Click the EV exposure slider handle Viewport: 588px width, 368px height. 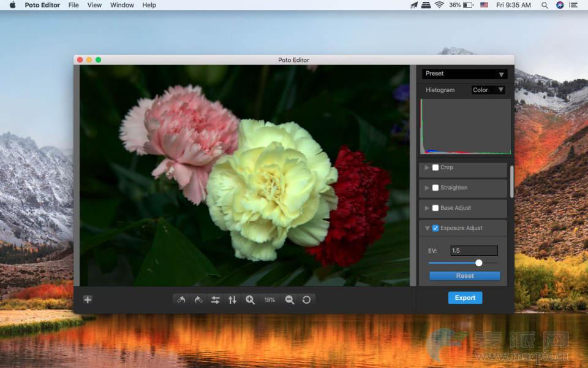coord(479,263)
